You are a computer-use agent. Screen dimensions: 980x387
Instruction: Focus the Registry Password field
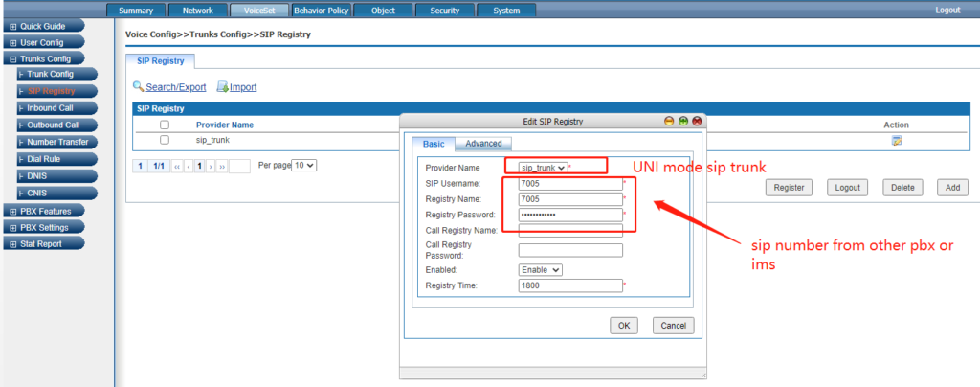(x=570, y=216)
